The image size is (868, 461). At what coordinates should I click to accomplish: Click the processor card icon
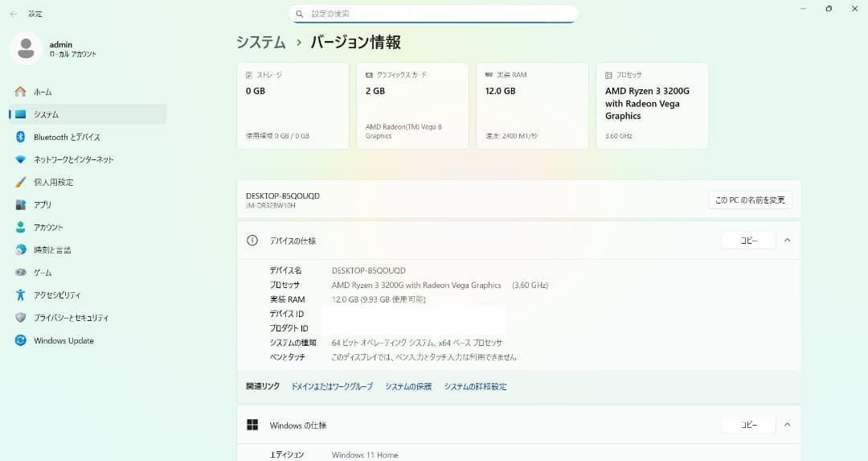coord(609,75)
